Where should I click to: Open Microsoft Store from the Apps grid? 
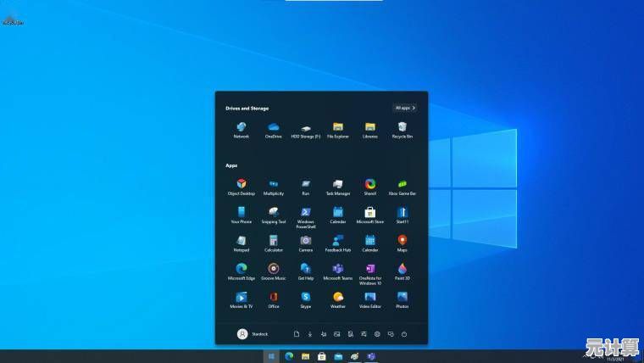pos(370,215)
